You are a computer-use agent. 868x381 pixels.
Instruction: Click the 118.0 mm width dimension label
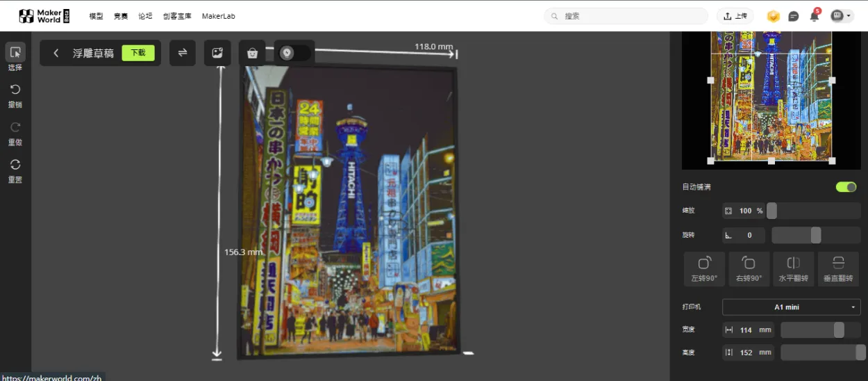click(x=434, y=47)
